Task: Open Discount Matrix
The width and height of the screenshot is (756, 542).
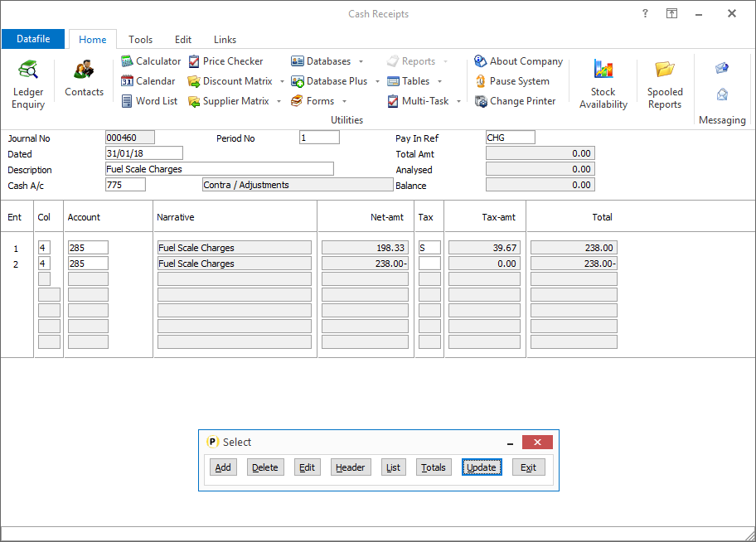Action: [230, 81]
